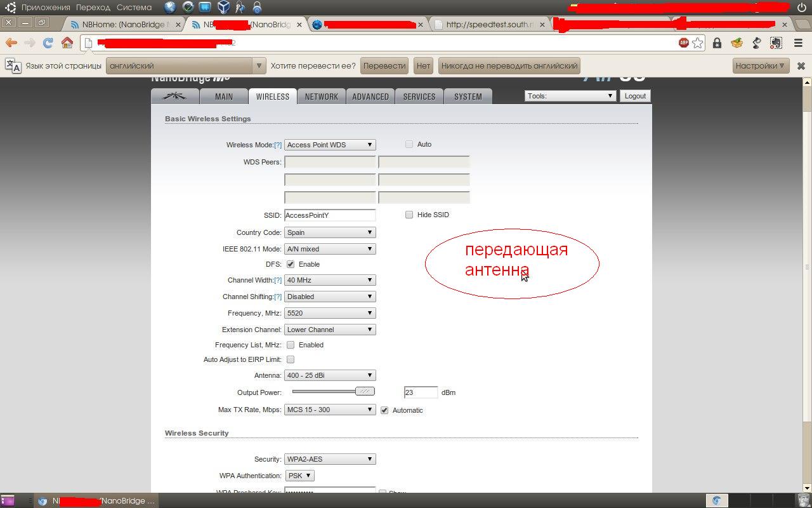Open the Tools dropdown
The height and width of the screenshot is (508, 812).
coord(570,96)
